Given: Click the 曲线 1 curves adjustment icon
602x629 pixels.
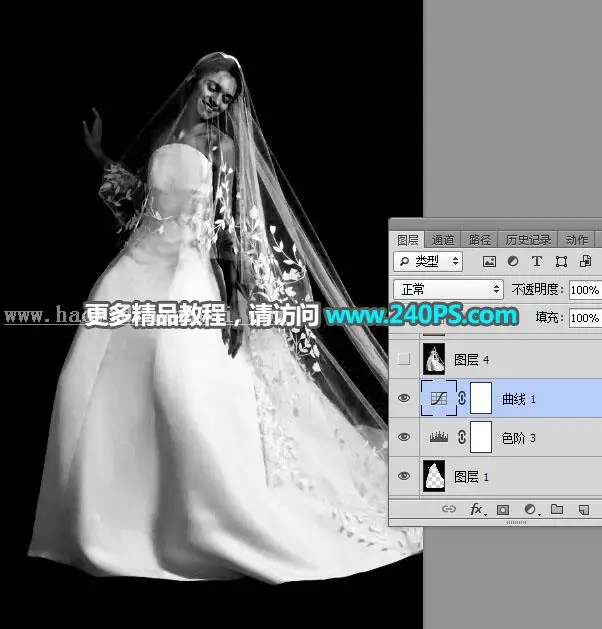Looking at the screenshot, I should [x=439, y=398].
